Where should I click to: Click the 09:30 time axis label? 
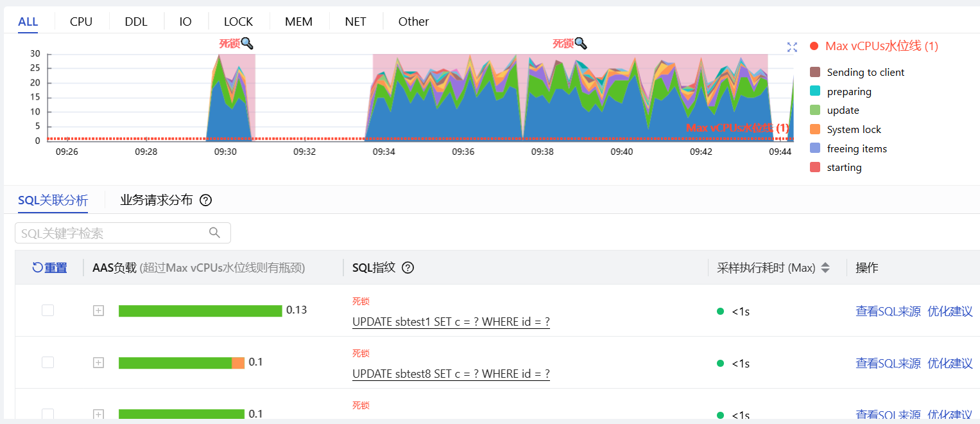225,152
